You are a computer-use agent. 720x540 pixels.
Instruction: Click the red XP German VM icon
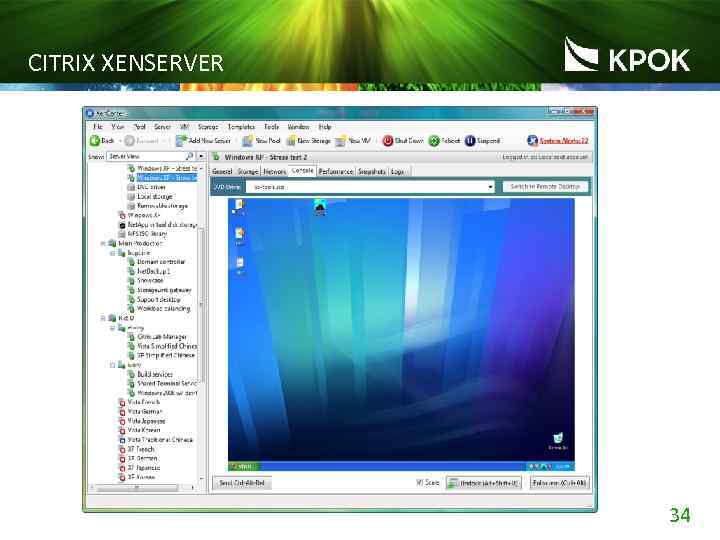122,458
